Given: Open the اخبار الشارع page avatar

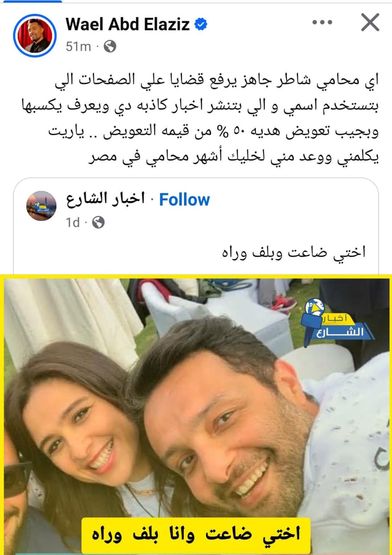Looking at the screenshot, I should coord(41,206).
